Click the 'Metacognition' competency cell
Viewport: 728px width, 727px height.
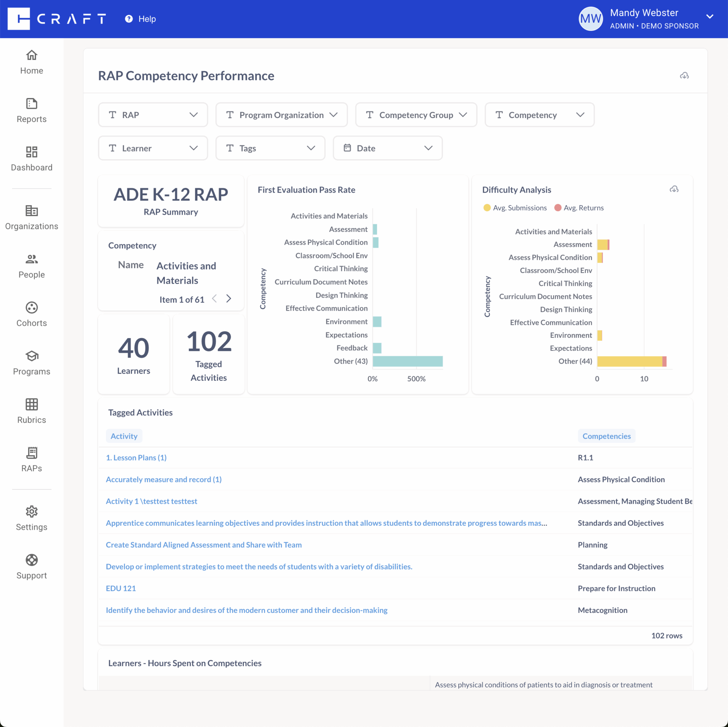603,610
